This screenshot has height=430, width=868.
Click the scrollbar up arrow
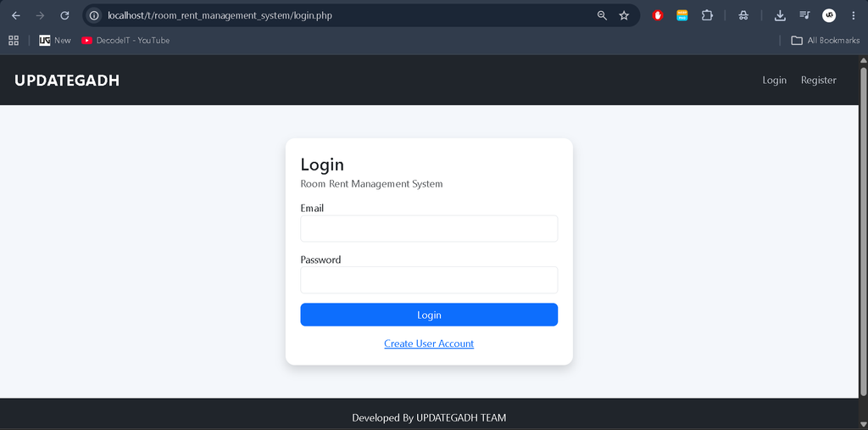click(863, 60)
